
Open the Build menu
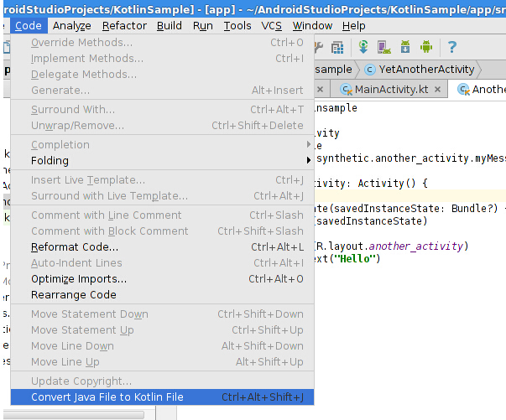(170, 25)
